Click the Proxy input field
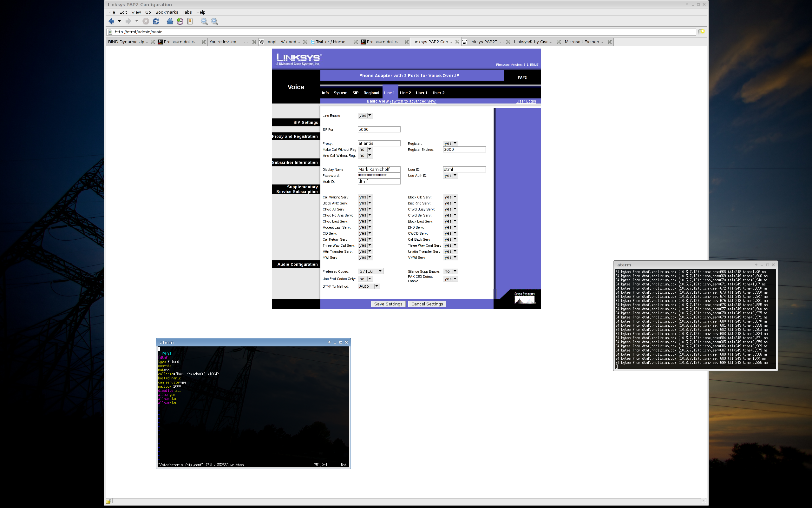The width and height of the screenshot is (812, 508). click(379, 144)
